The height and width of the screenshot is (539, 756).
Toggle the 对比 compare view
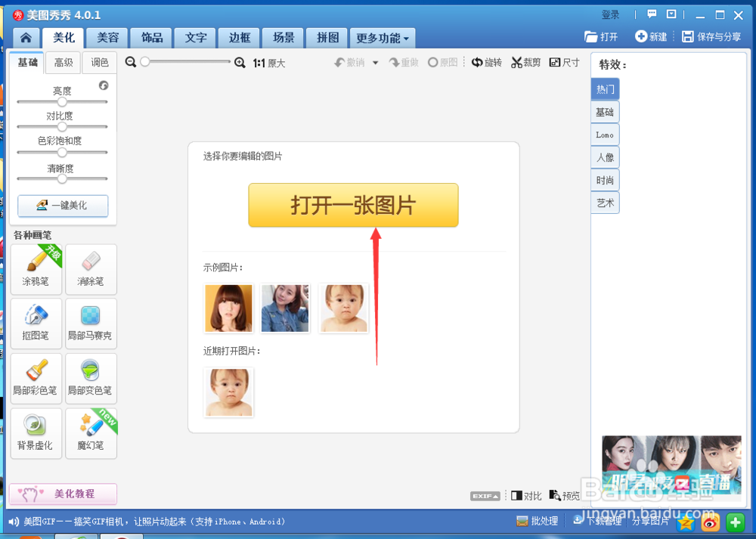(x=525, y=495)
